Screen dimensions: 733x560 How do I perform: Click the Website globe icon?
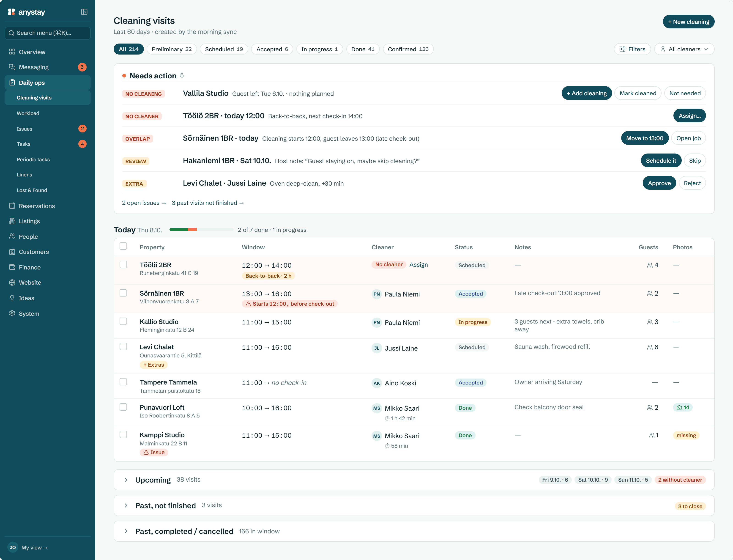pos(12,282)
